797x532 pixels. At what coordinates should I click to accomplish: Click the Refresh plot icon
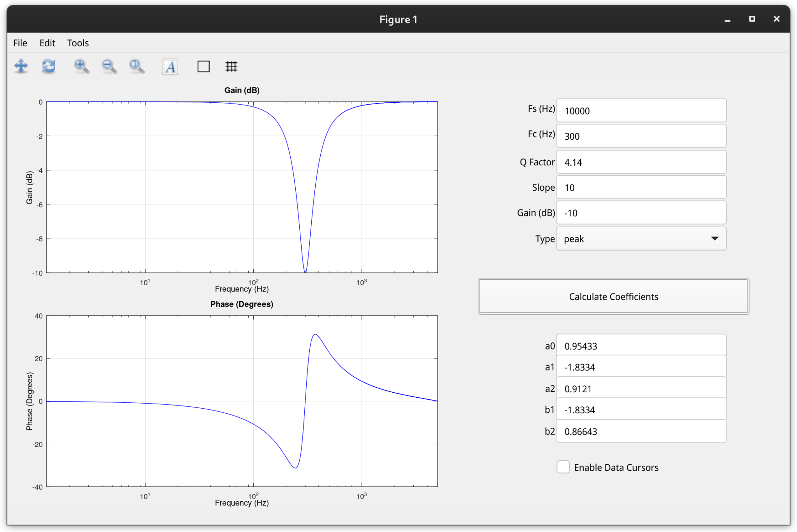(x=48, y=66)
